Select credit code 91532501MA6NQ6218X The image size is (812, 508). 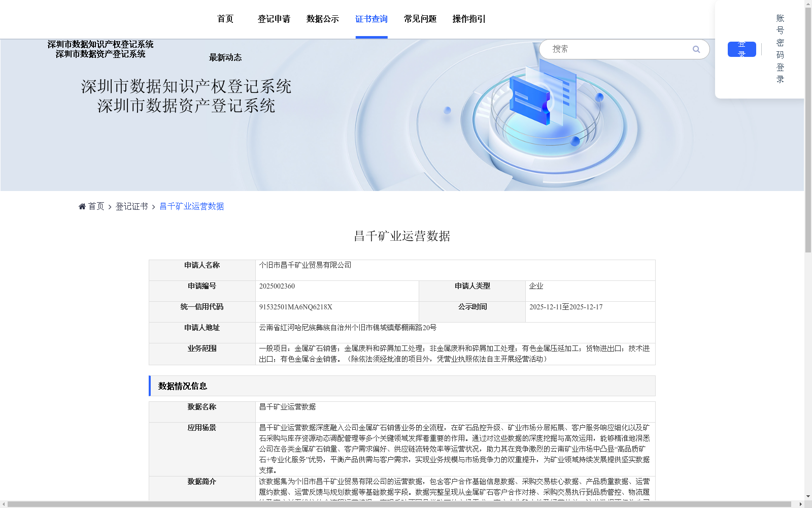coord(296,307)
